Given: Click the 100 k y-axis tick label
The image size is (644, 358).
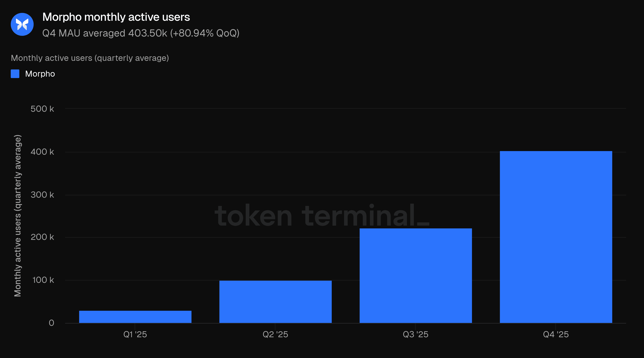Looking at the screenshot, I should 43,280.
